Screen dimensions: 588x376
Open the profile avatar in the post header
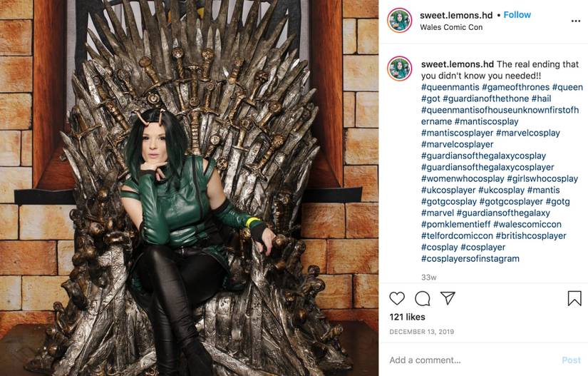point(399,20)
